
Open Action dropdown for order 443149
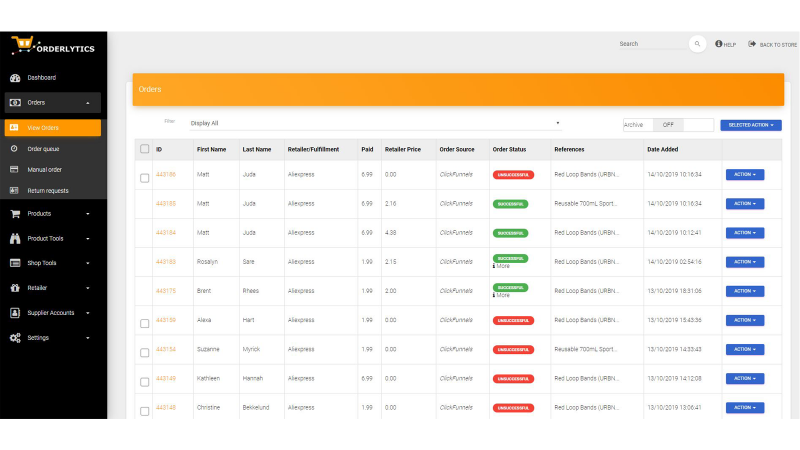(745, 378)
